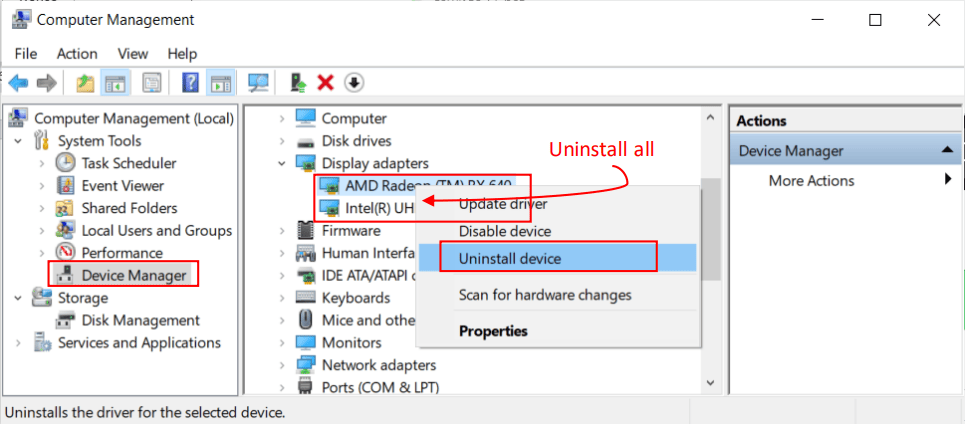Choose Uninstall device from context menu
The height and width of the screenshot is (424, 965).
(509, 258)
